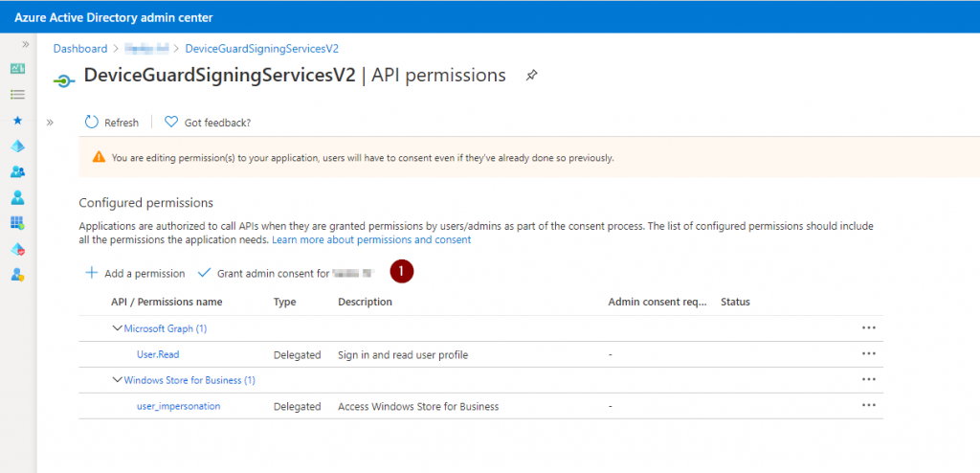This screenshot has height=473, width=980.
Task: Click the Refresh icon
Action: click(x=92, y=122)
